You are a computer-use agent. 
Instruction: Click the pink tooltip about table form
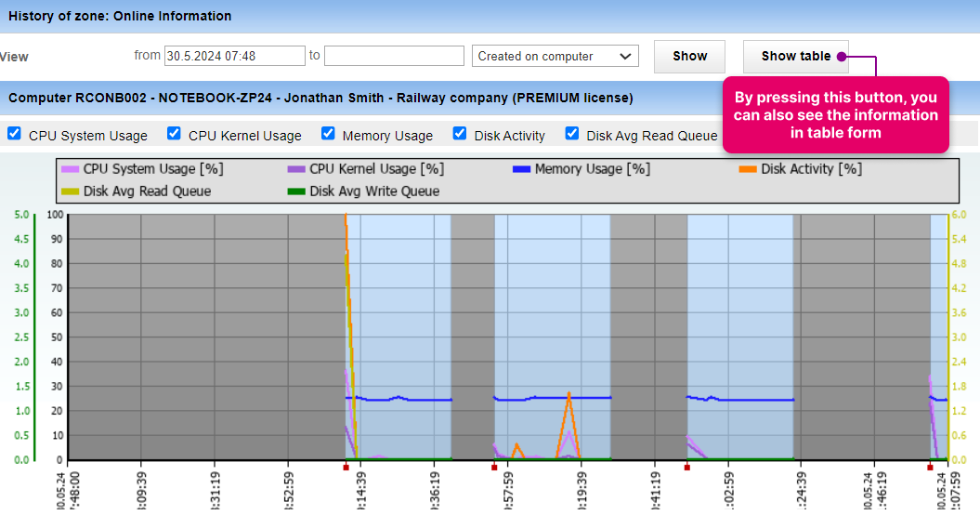(836, 115)
